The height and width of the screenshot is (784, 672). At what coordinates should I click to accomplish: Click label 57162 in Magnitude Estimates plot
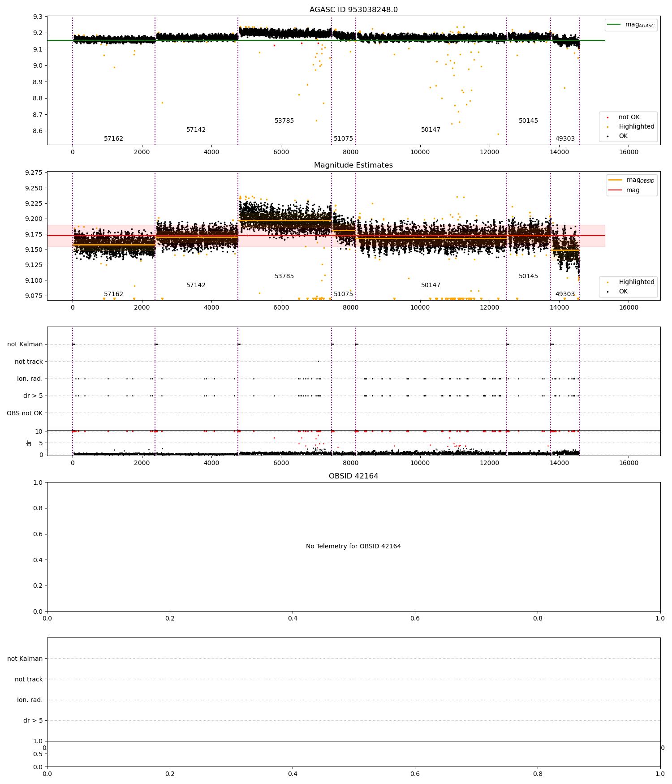click(x=113, y=294)
